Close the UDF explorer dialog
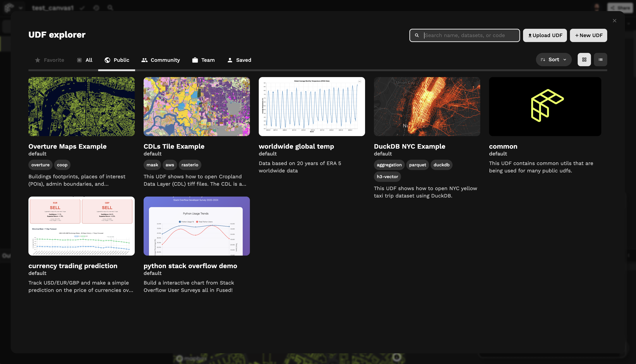This screenshot has height=364, width=636. point(614,21)
